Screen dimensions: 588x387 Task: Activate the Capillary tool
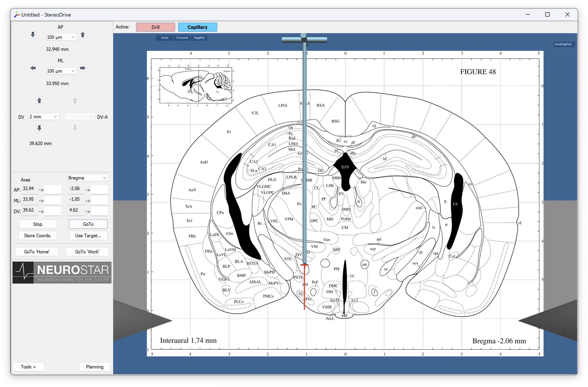click(197, 27)
